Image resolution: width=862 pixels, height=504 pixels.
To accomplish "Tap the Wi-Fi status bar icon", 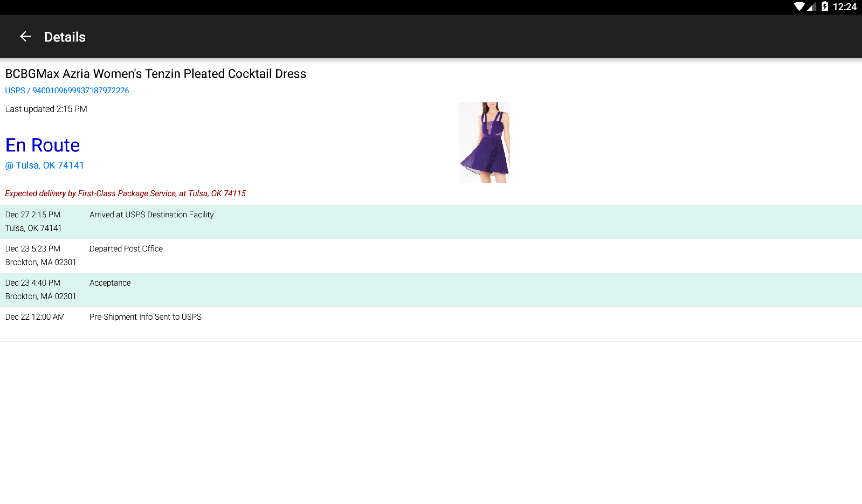I will click(799, 6).
